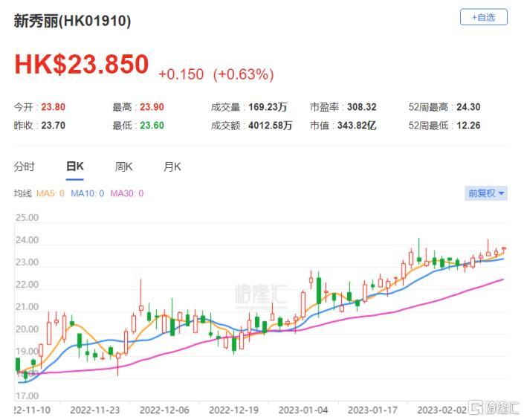Click the MA30 moving average label
This screenshot has height=420, width=524.
pyautogui.click(x=126, y=193)
